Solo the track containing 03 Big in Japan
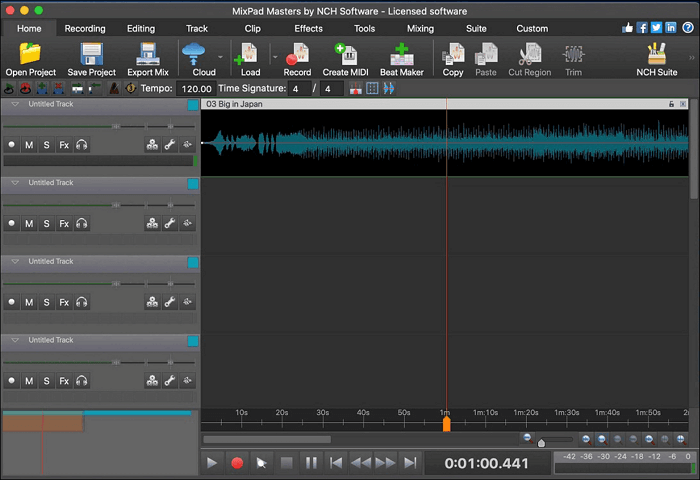 (x=46, y=145)
